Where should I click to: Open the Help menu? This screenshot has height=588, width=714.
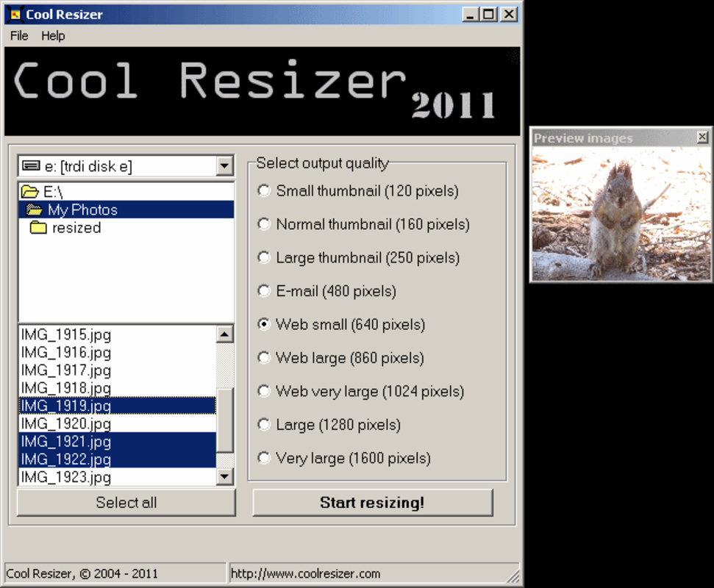pos(54,35)
